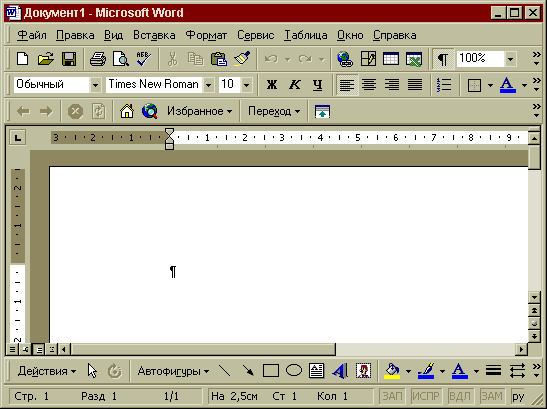Select the Format Painter brush icon
Screen dimensions: 547x409
pos(242,59)
